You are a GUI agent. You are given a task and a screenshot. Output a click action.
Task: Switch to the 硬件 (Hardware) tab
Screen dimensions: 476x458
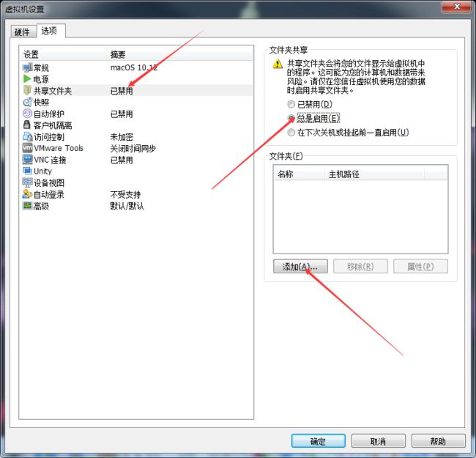tap(23, 32)
